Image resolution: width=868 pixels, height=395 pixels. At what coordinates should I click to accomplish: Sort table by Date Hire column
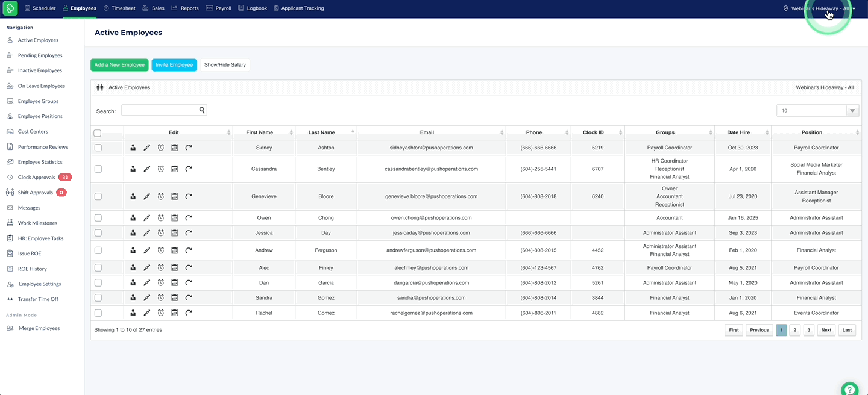click(x=743, y=132)
